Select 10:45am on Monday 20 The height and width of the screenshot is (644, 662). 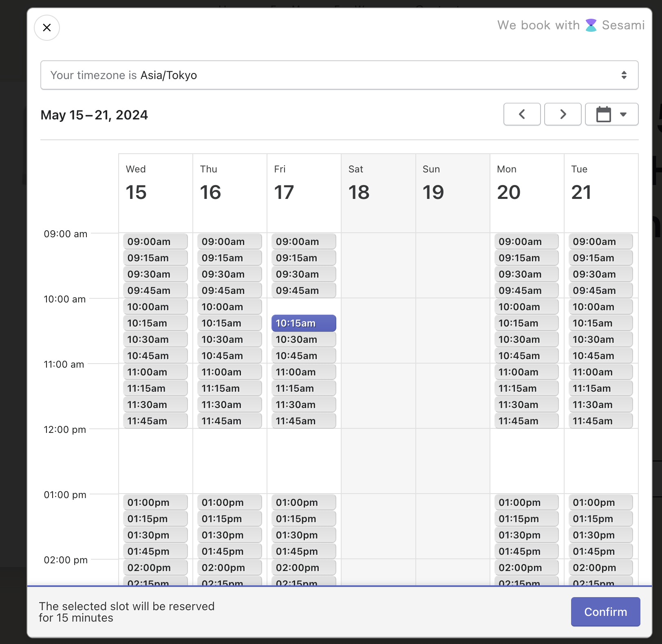pos(526,355)
